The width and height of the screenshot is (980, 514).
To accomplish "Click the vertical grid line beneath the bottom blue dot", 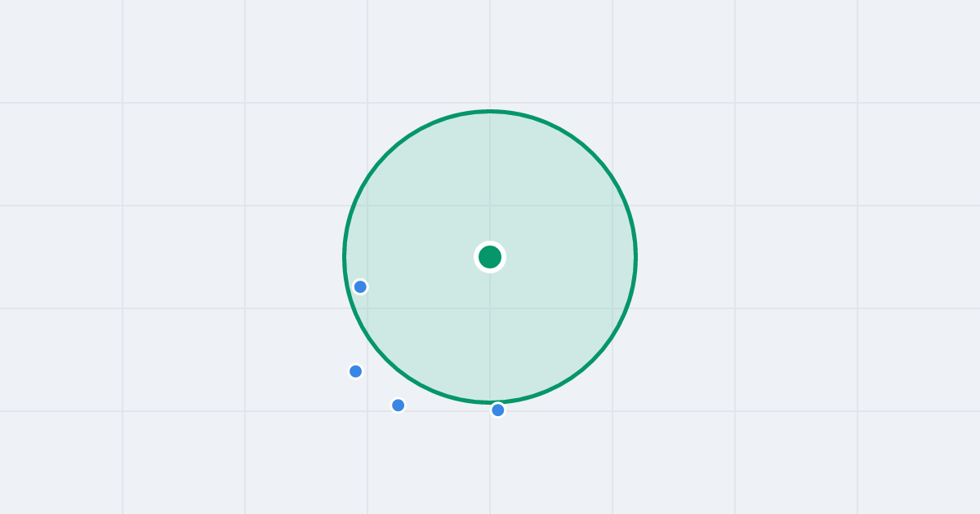I will [490, 465].
